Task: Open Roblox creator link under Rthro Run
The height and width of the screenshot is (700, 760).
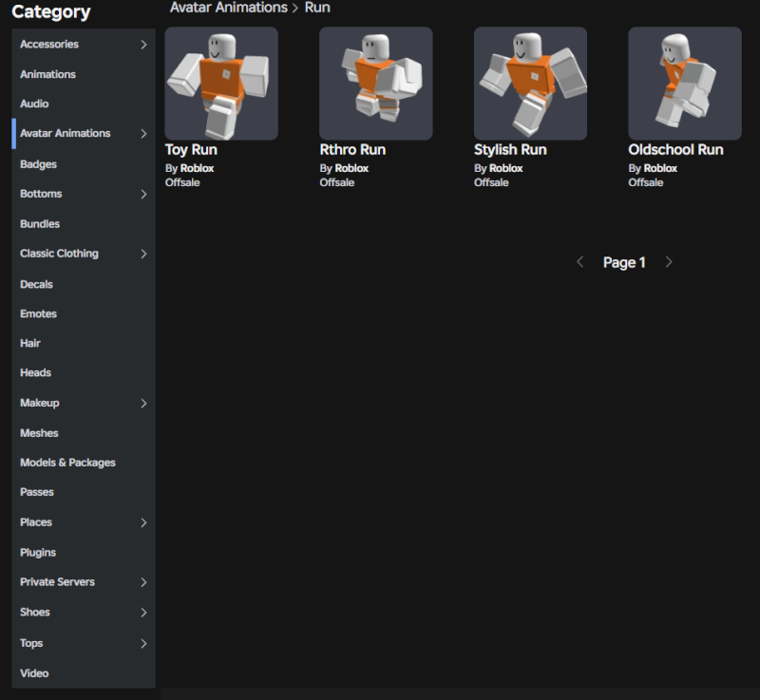Action: 351,168
